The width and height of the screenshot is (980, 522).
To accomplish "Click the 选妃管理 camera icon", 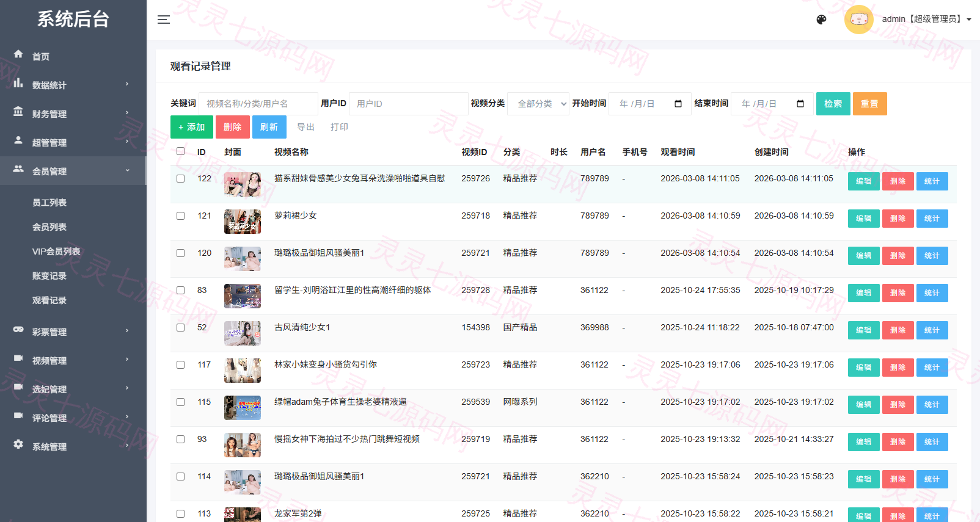I will [18, 386].
